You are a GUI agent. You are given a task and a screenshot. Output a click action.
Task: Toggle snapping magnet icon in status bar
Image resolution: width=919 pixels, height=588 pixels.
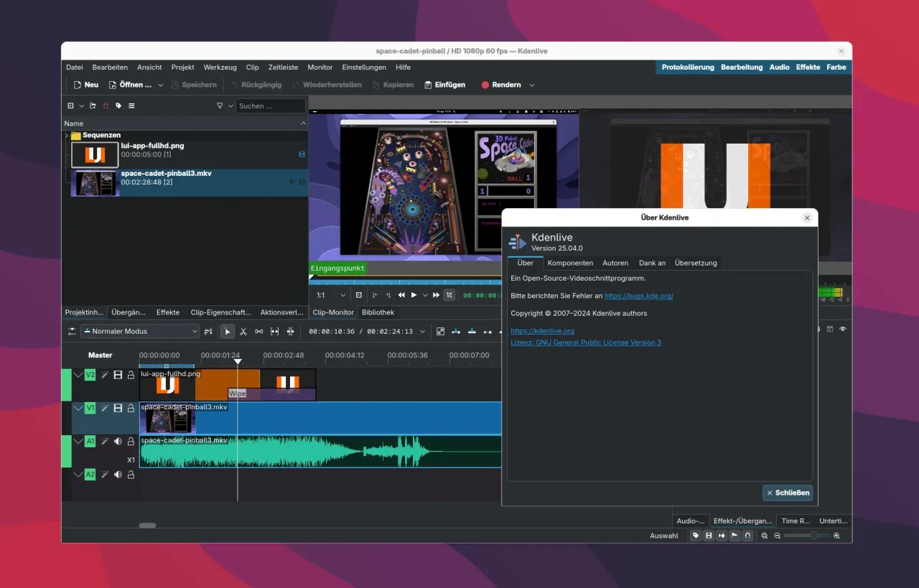click(x=747, y=536)
